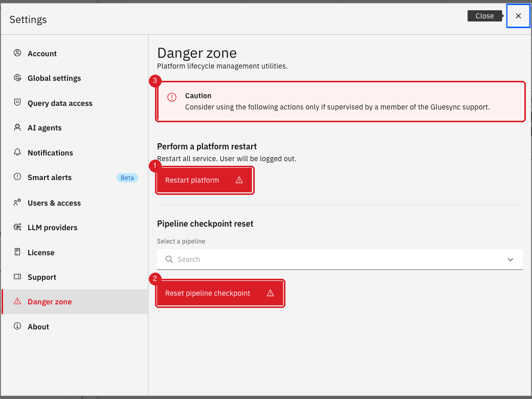This screenshot has height=399, width=532.
Task: Click the LLM providers brain icon
Action: 17,227
